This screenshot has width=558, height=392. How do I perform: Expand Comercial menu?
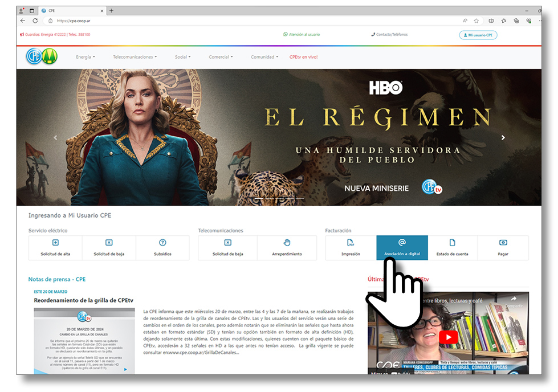[221, 57]
